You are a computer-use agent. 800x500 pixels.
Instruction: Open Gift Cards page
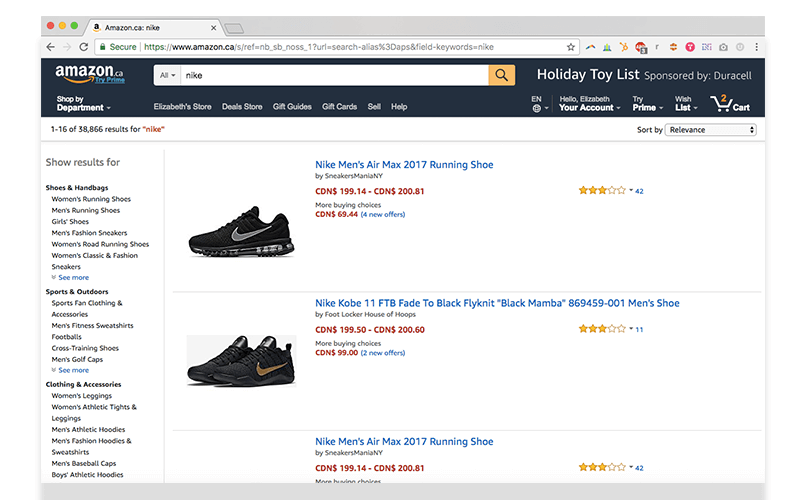tap(339, 107)
